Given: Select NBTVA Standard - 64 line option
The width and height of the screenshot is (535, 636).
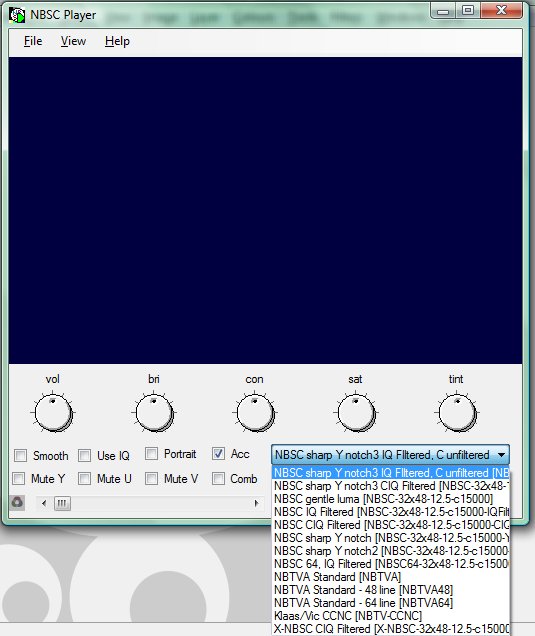Looking at the screenshot, I should point(391,603).
